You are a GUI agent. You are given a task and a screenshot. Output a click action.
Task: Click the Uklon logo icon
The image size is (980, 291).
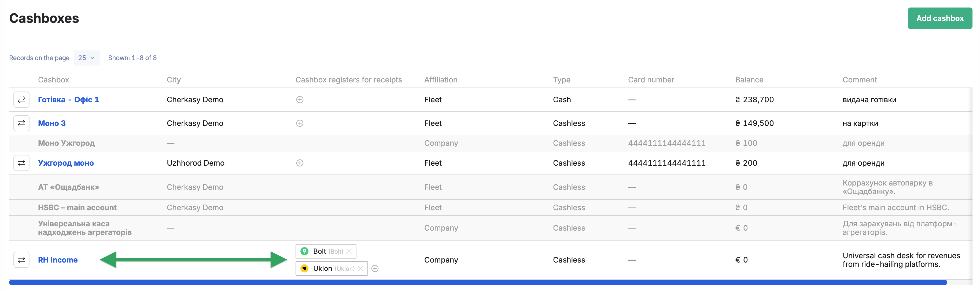[304, 268]
